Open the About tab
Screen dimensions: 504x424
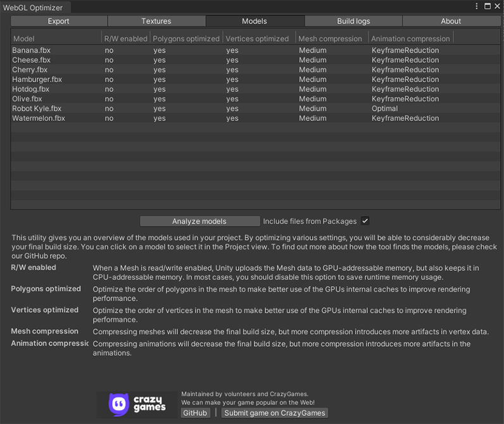[x=451, y=22]
